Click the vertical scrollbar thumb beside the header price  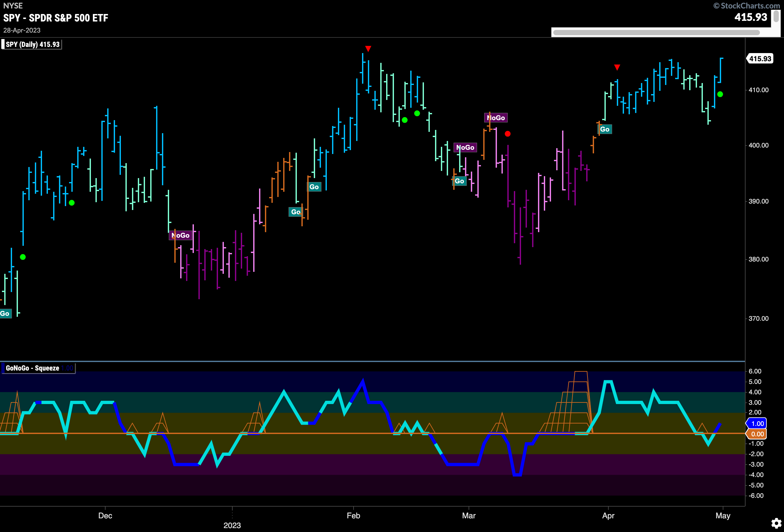[x=776, y=16]
